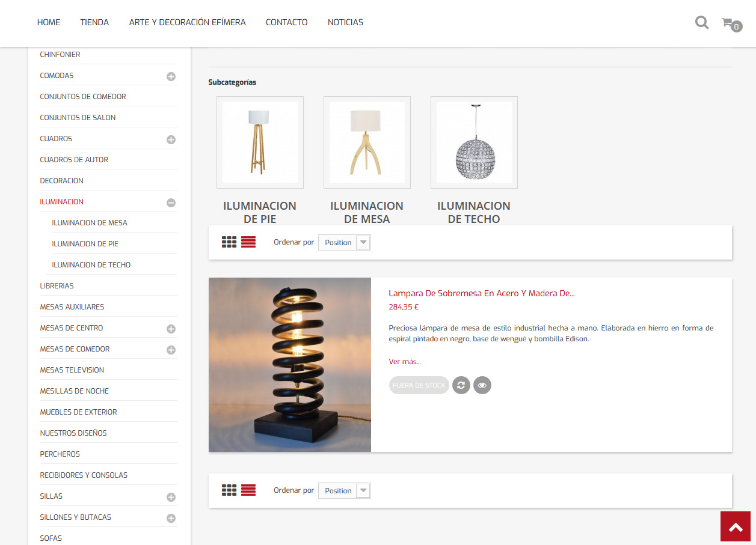
Task: Switch to list view in bottom toolbar
Action: click(x=248, y=490)
